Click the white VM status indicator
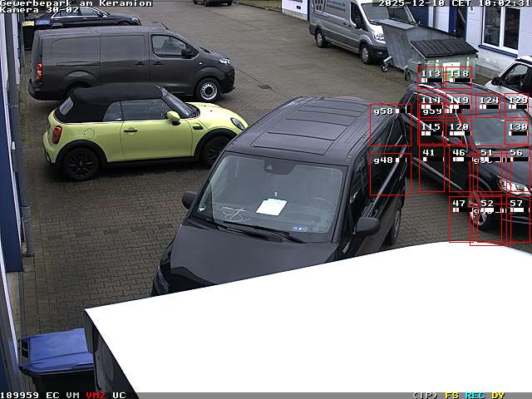532x399 pixels. [73, 395]
